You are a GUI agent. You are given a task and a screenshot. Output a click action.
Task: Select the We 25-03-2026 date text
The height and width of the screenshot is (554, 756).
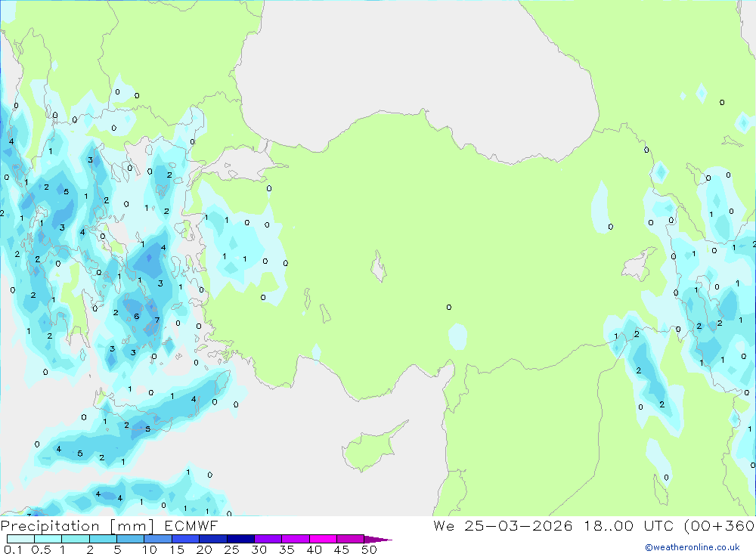tap(503, 525)
